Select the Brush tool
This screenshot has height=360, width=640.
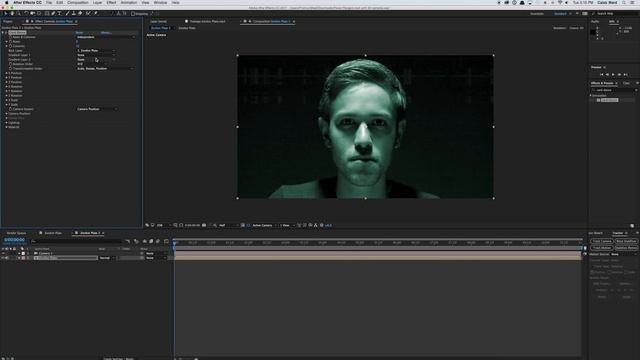coord(67,13)
